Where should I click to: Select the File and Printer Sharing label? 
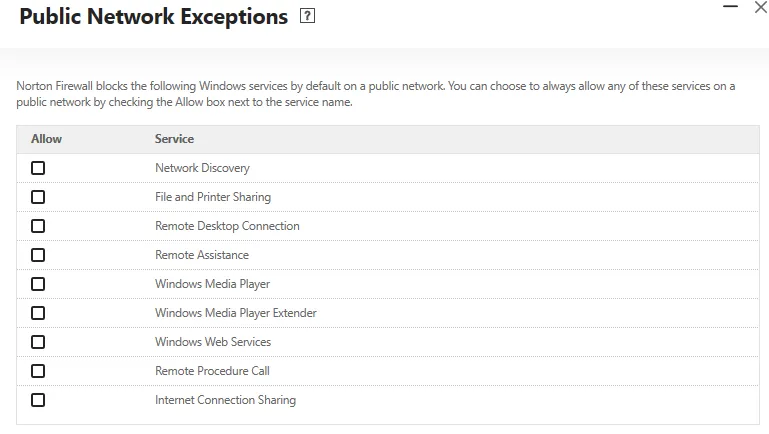(212, 197)
